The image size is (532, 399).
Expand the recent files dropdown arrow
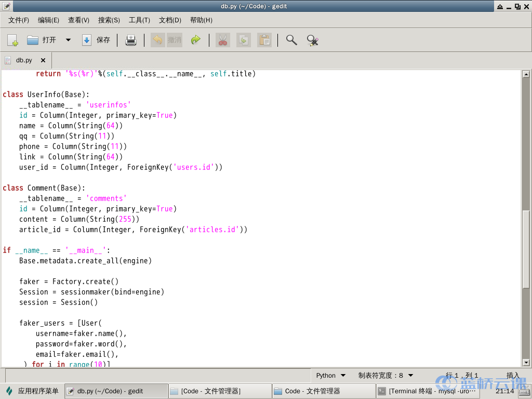tap(68, 40)
